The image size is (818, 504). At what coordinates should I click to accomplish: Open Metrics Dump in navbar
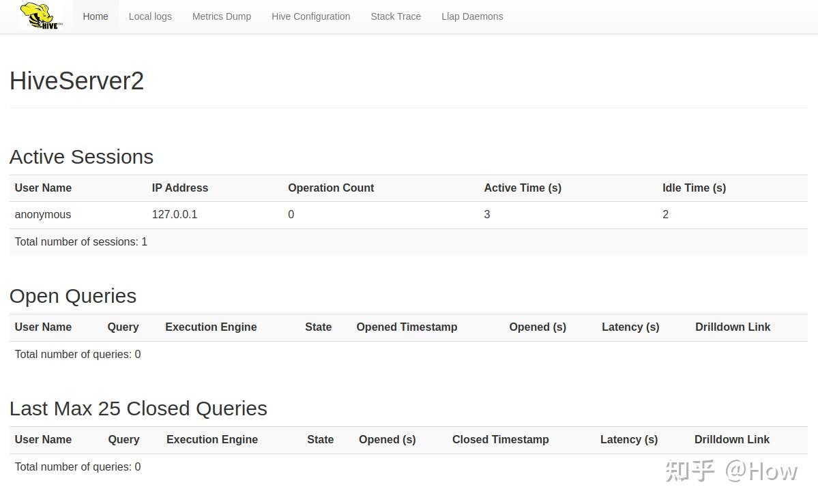coord(222,16)
